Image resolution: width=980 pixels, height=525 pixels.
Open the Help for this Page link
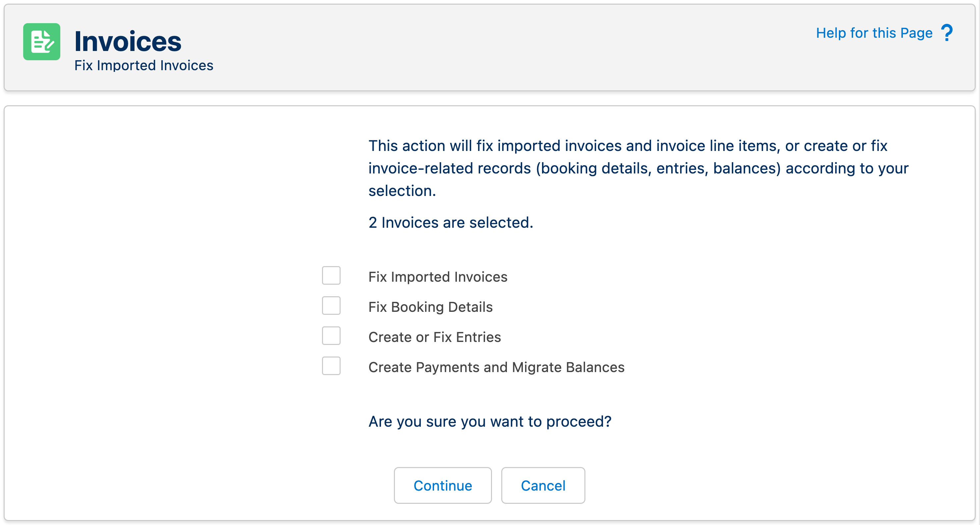tap(874, 33)
